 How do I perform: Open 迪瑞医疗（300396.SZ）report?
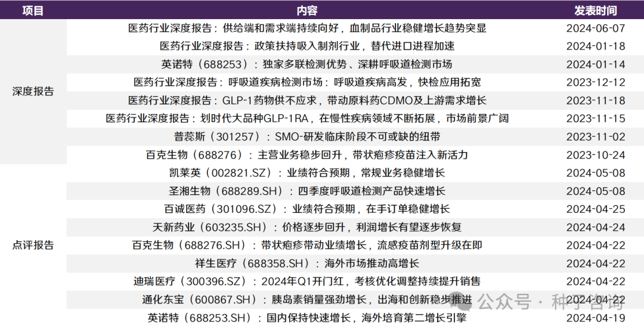307,281
